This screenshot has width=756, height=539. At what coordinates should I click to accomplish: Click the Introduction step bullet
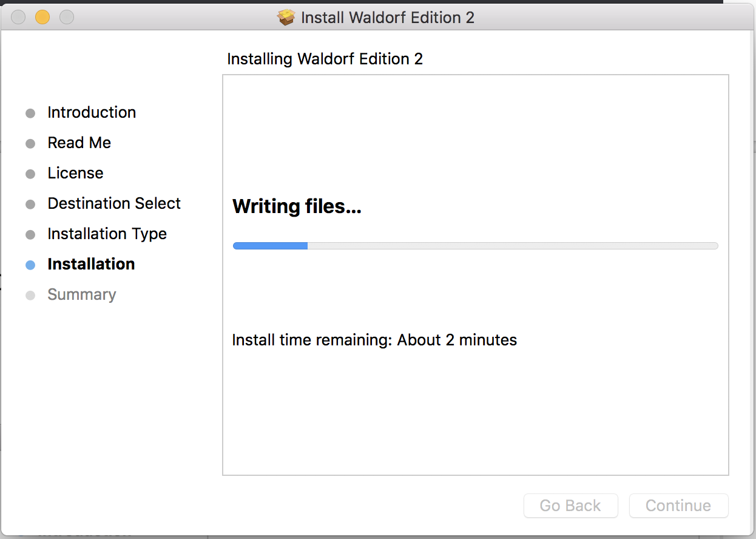pyautogui.click(x=30, y=114)
